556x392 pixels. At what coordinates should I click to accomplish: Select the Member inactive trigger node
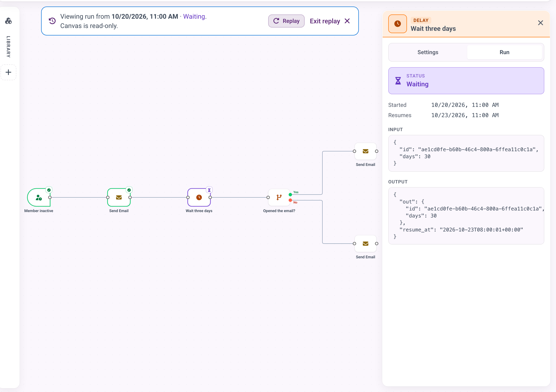39,197
